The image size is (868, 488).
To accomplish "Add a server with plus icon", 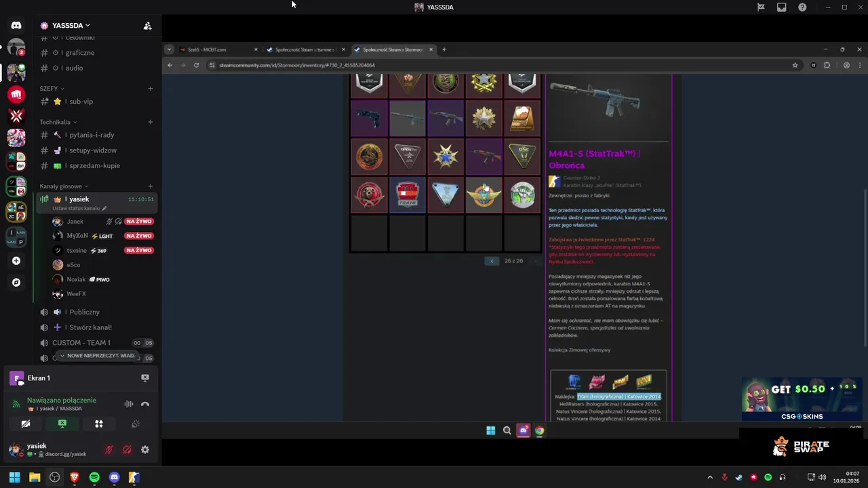I will coord(16,261).
